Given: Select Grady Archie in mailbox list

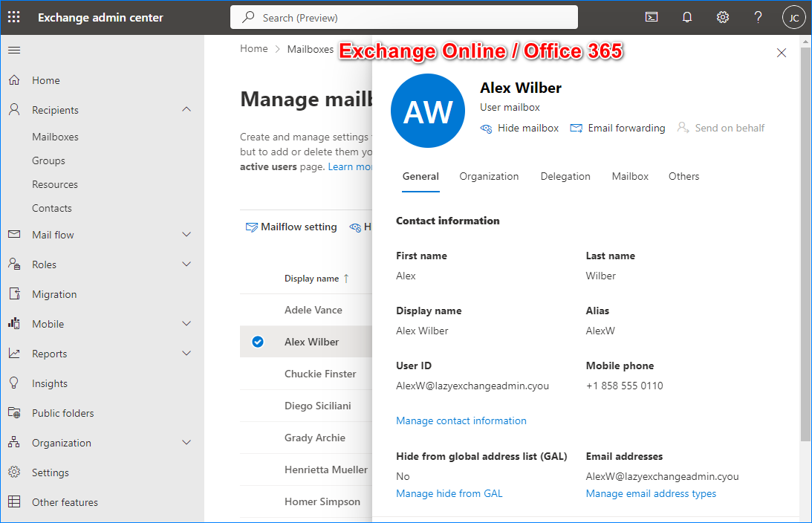Looking at the screenshot, I should [315, 438].
